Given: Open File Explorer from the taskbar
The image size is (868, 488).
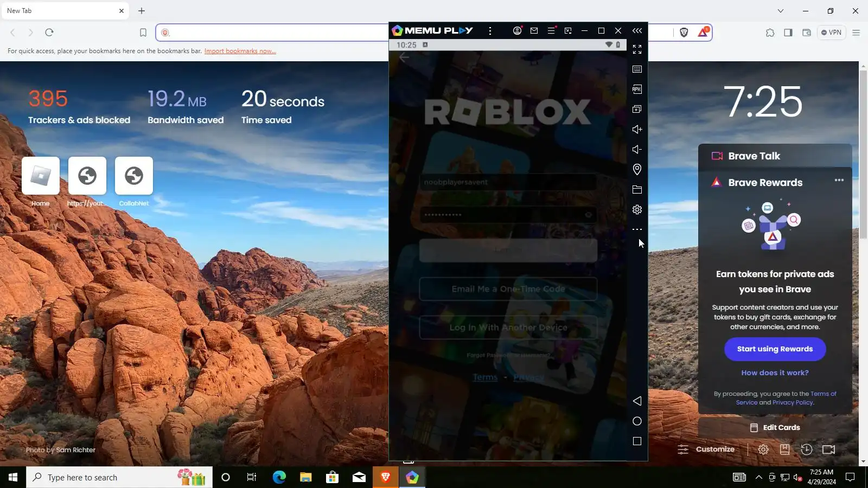Looking at the screenshot, I should (x=306, y=477).
